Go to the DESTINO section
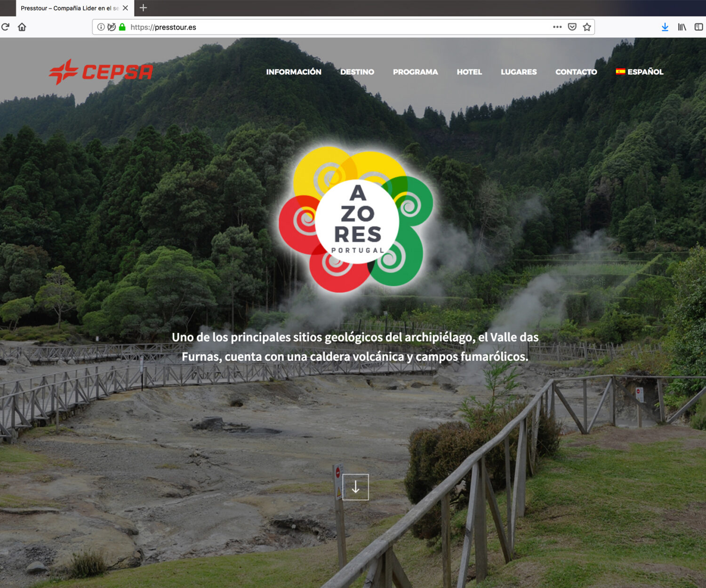Screen dimensions: 706x588 [357, 72]
